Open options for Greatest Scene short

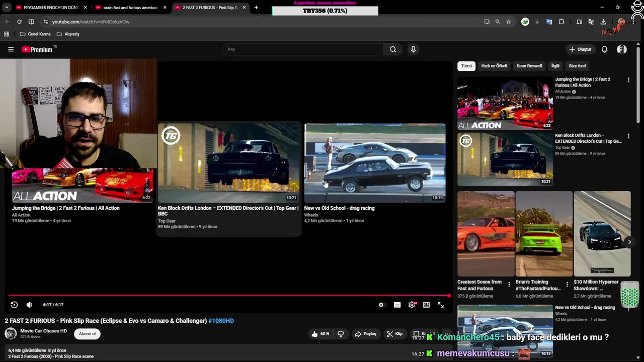(x=509, y=285)
